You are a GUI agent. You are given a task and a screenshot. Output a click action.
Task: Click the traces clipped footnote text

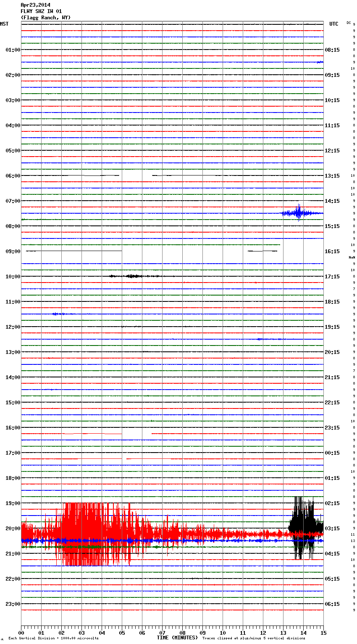pos(254,639)
